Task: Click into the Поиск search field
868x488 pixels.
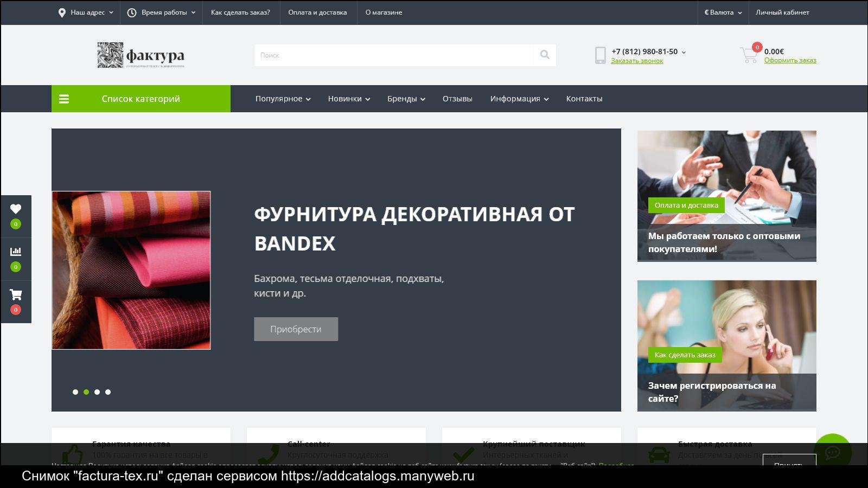Action: coord(394,55)
